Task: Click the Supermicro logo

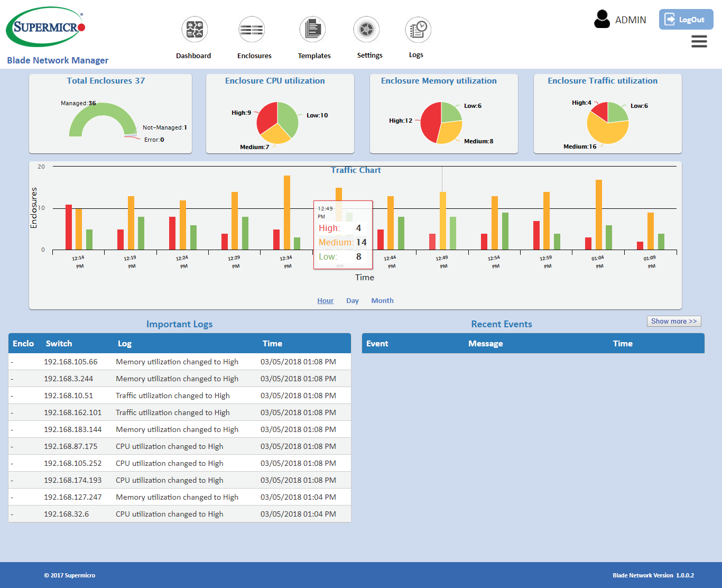Action: 45,27
